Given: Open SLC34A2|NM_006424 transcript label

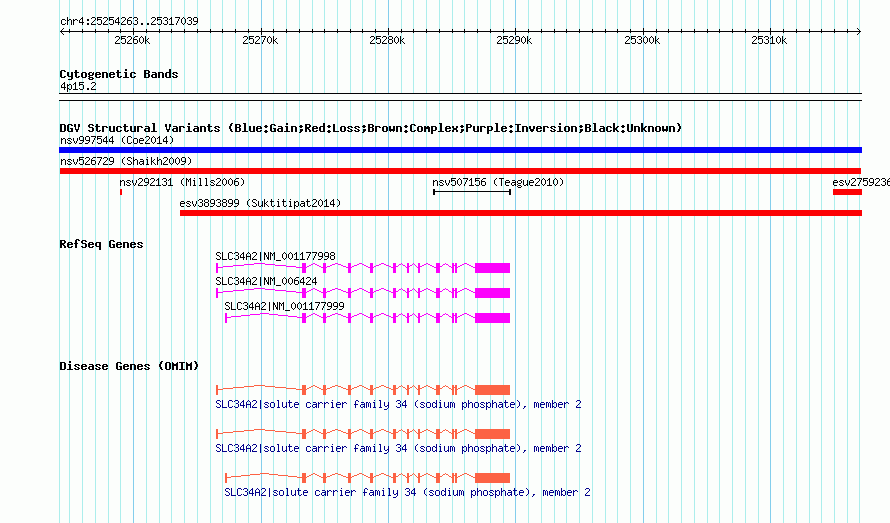Looking at the screenshot, I should coord(266,281).
